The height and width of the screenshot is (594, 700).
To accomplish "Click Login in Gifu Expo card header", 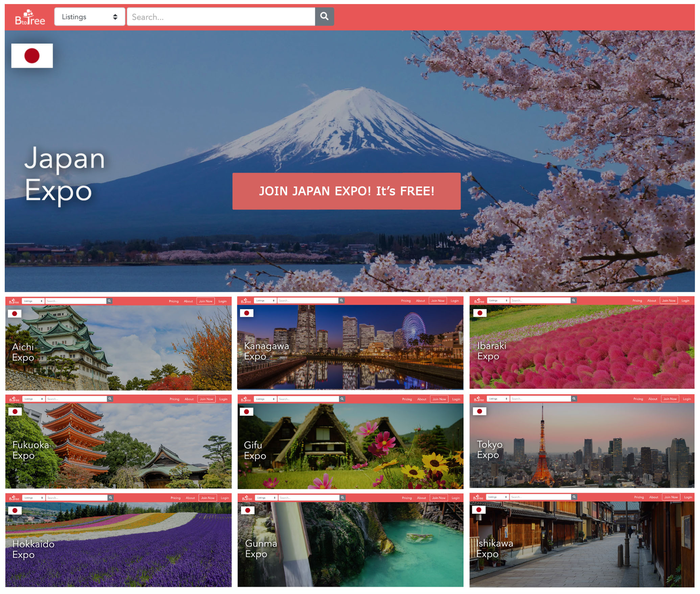I will [x=456, y=399].
